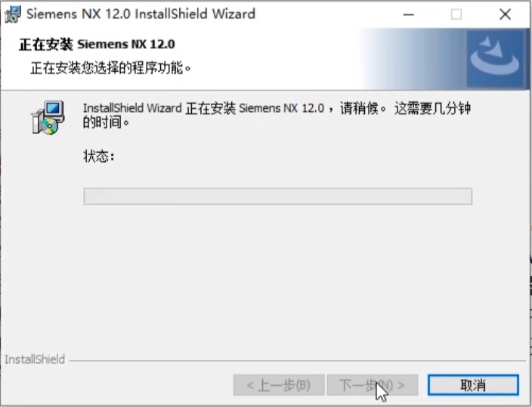This screenshot has height=407, width=532.
Task: Click the 状态: status label
Action: 99,157
